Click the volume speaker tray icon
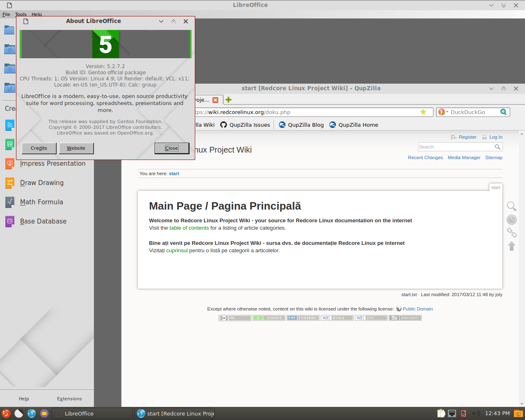The image size is (525, 420). pos(475,413)
